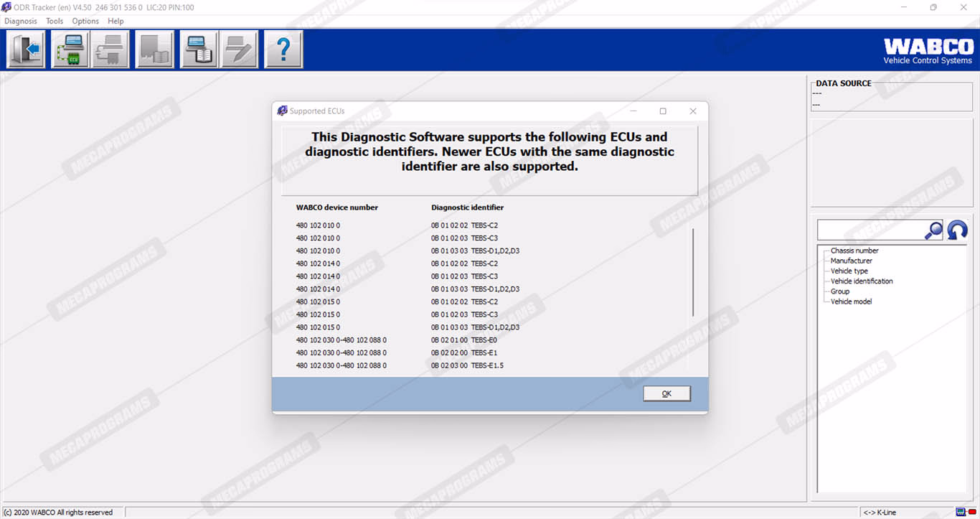Open the Tools menu
The image size is (980, 519).
tap(55, 21)
